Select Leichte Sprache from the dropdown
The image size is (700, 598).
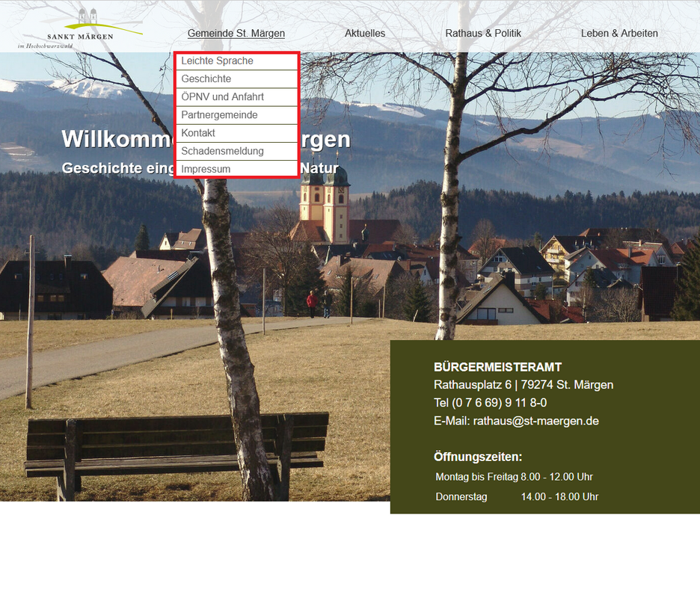pyautogui.click(x=236, y=61)
